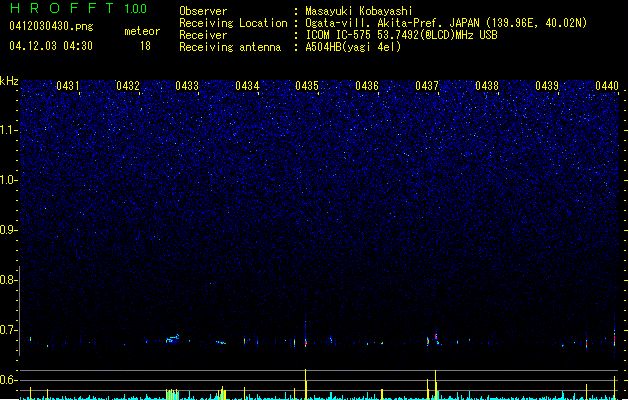Click the meteor label

(x=142, y=31)
